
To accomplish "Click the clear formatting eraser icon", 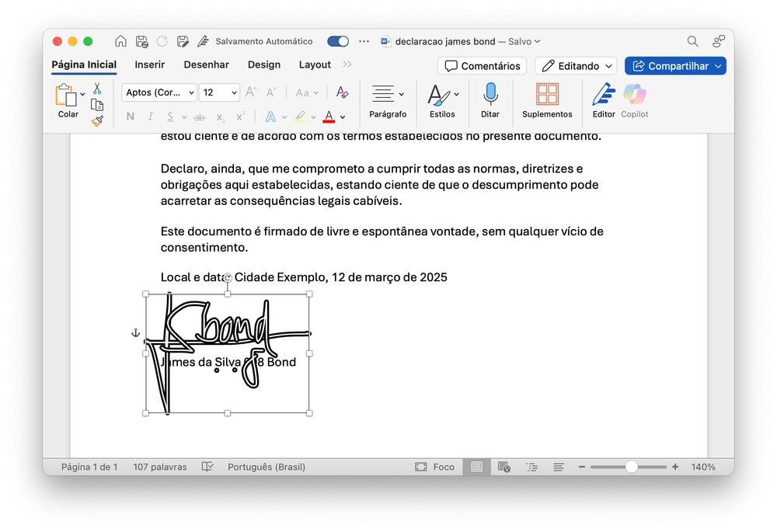I will pyautogui.click(x=342, y=92).
